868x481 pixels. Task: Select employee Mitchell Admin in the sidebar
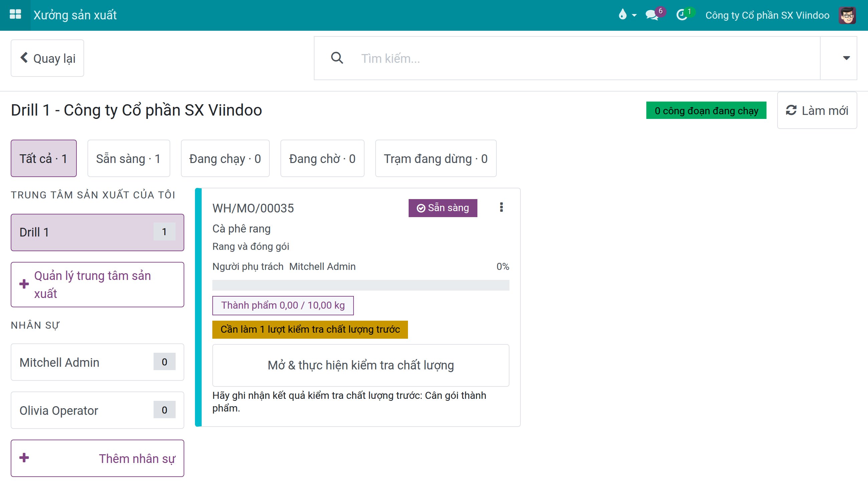click(x=97, y=362)
